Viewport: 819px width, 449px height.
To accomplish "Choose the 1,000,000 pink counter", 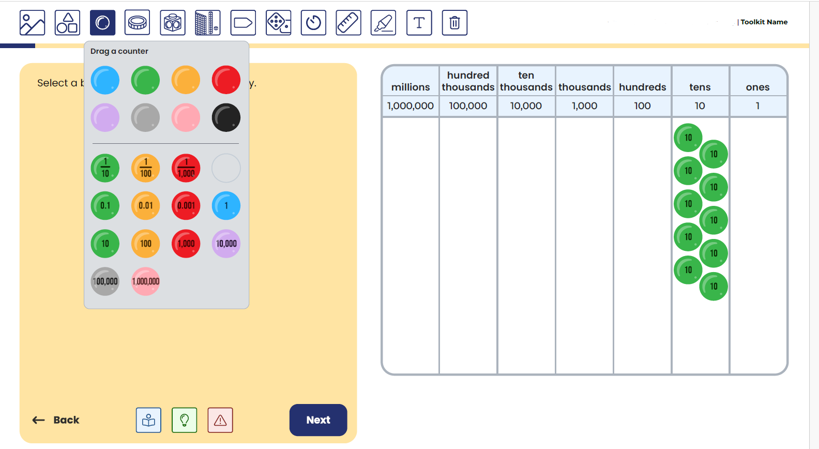I will click(146, 281).
